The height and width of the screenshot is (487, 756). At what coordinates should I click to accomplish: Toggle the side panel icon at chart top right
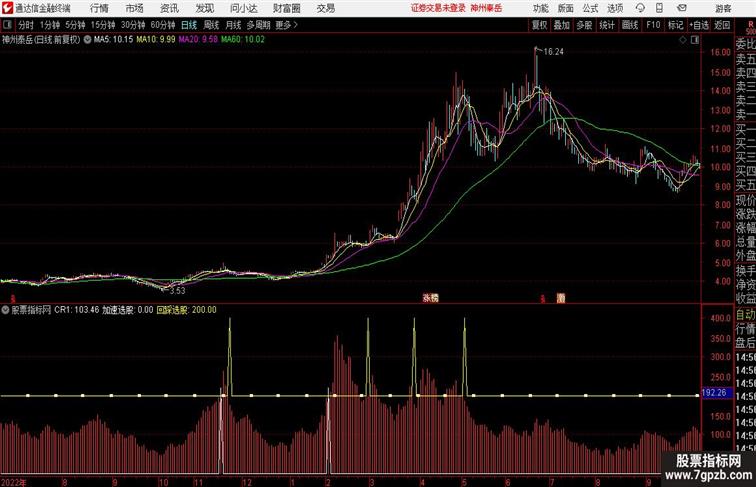tap(695, 40)
